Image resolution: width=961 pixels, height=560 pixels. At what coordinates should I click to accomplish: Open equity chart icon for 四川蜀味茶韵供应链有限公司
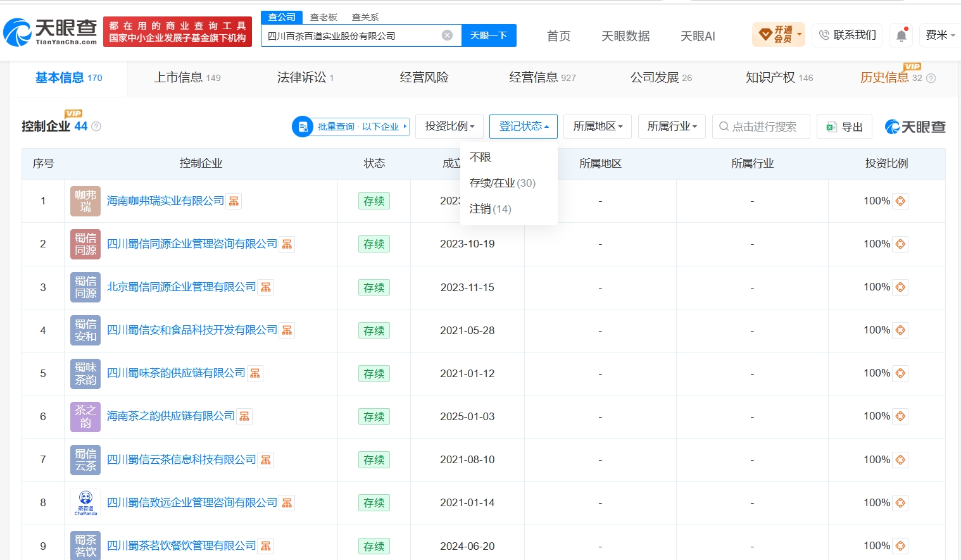coord(255,373)
